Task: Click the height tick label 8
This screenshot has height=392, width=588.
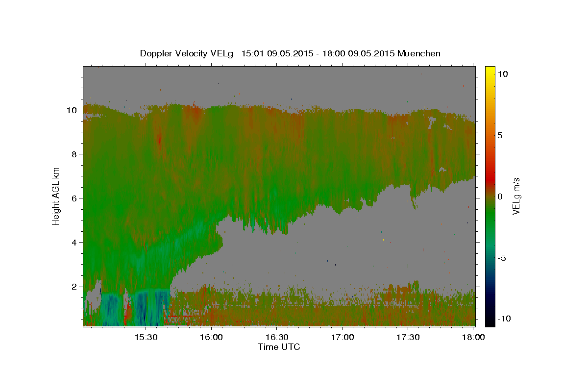Action: pos(74,154)
